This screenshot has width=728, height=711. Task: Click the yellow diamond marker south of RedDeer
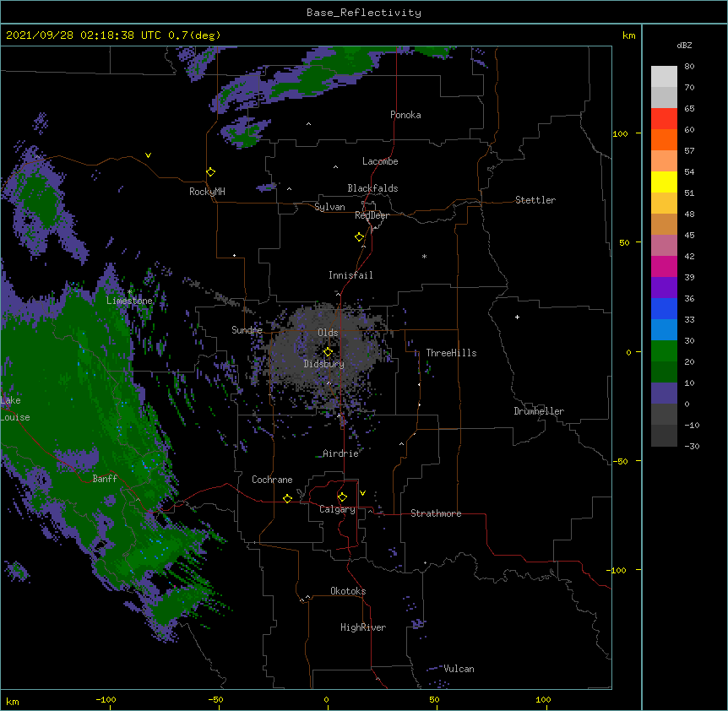click(359, 237)
